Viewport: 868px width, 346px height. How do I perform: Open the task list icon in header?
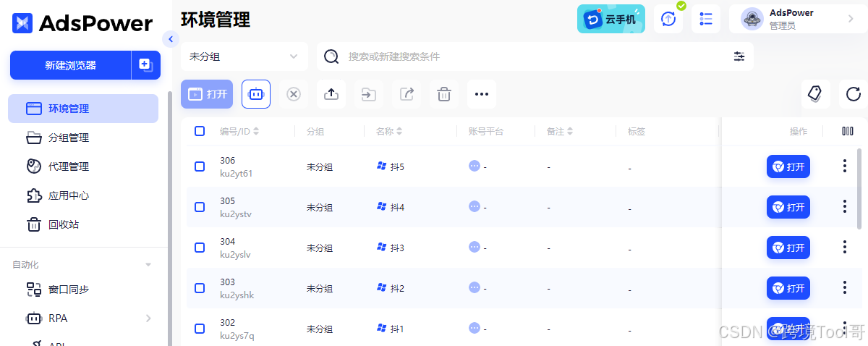tap(706, 19)
